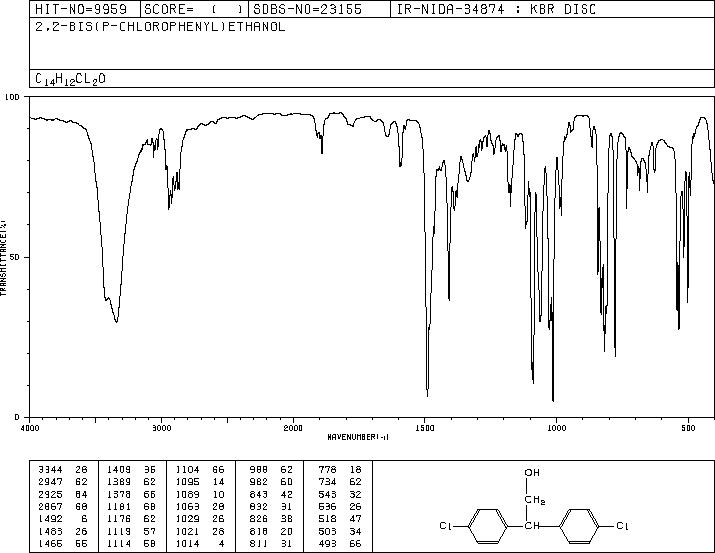The image size is (715, 553).
Task: Click peak table entry 1114
Action: click(x=119, y=543)
